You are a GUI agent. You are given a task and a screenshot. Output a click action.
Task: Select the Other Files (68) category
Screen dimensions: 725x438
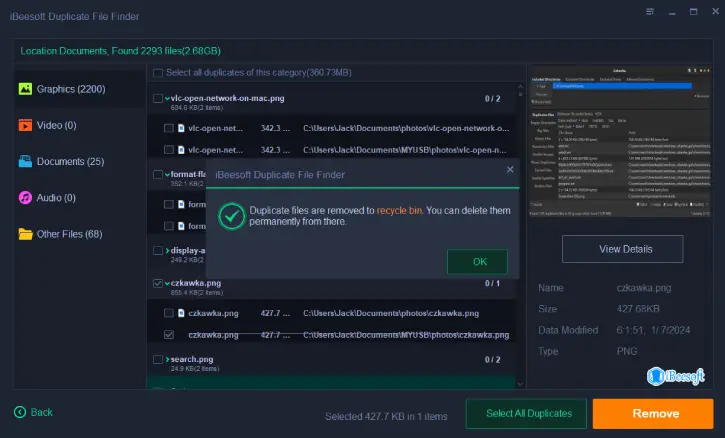pos(80,234)
